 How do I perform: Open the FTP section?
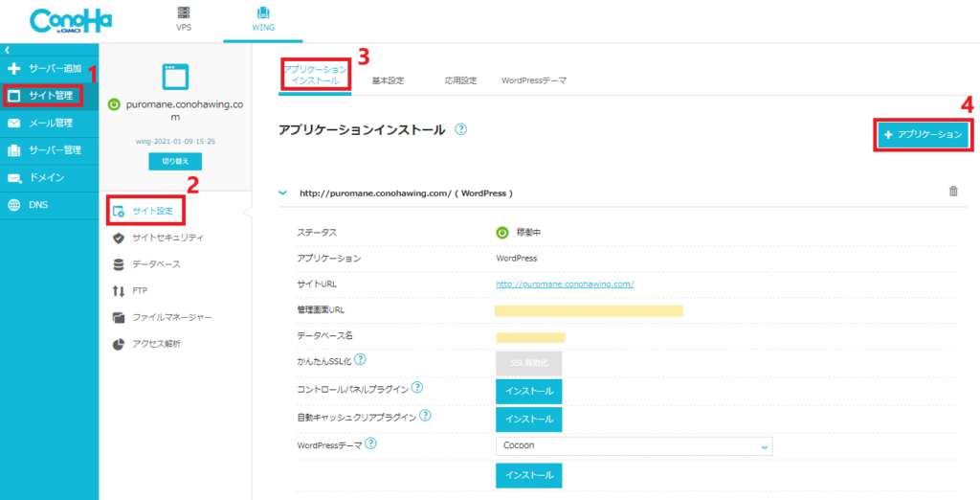140,291
